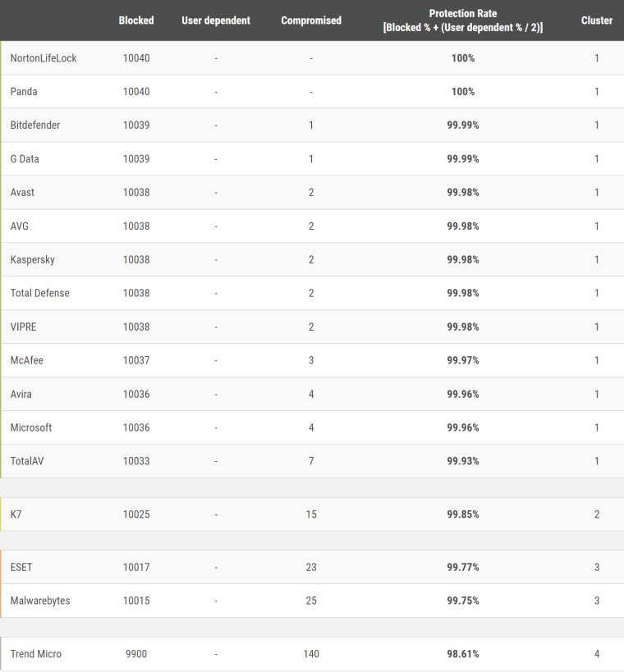The image size is (624, 672).
Task: Click Trend Micro's 98.61% protection rate
Action: tap(463, 655)
